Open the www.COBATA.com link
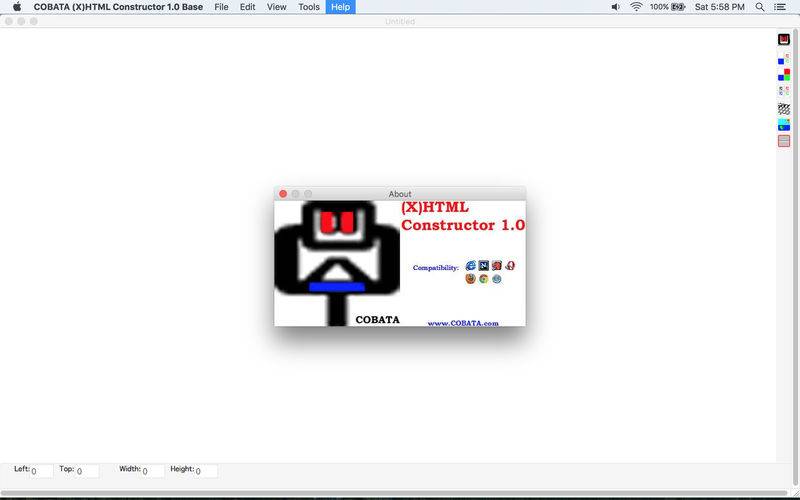Viewport: 800px width, 500px height. tap(463, 323)
